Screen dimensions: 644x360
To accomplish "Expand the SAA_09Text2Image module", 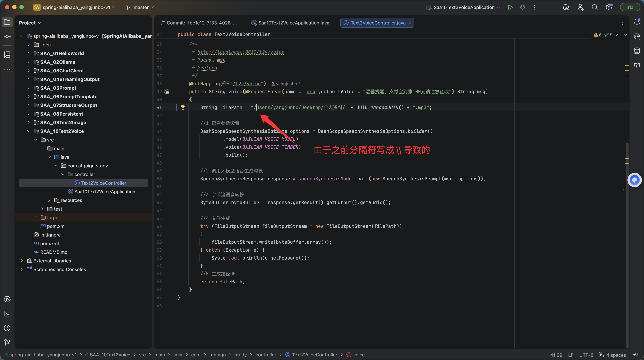I will point(29,122).
